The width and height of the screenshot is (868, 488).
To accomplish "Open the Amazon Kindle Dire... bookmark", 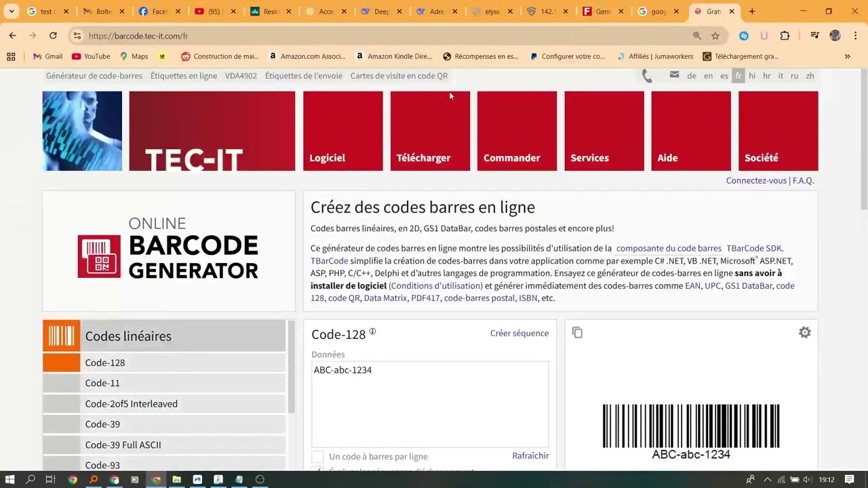I will pyautogui.click(x=393, y=56).
